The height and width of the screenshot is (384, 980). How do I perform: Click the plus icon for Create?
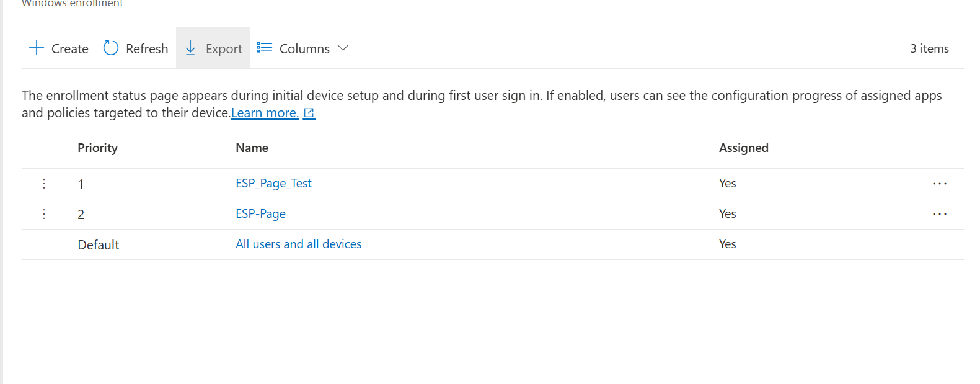click(37, 48)
